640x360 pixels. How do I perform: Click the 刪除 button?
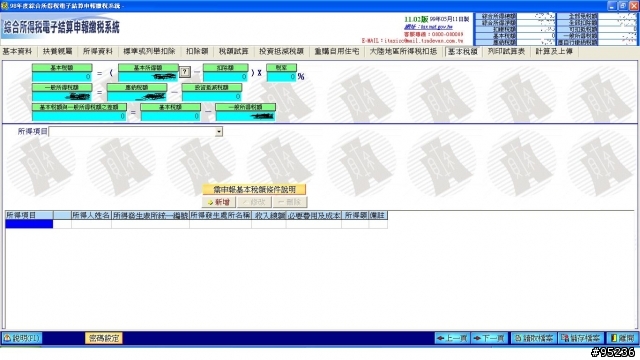pyautogui.click(x=290, y=202)
